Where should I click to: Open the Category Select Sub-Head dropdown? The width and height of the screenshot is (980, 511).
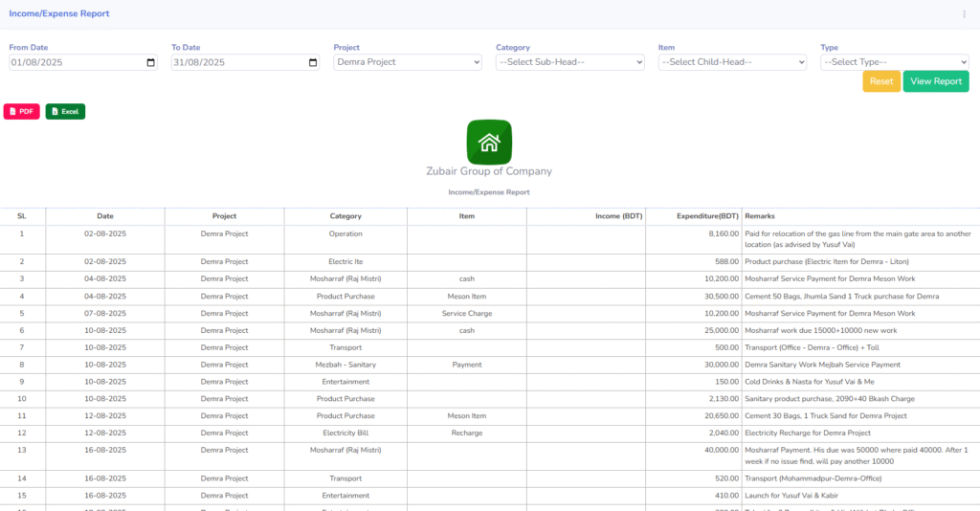(570, 62)
